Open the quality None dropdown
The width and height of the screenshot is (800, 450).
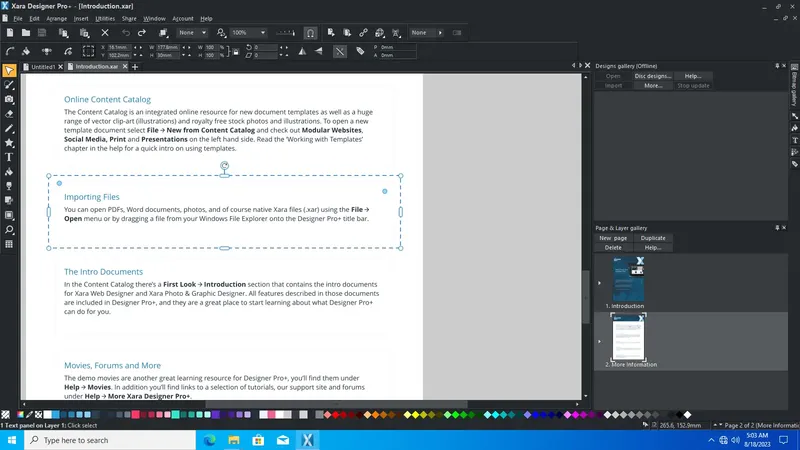coord(192,33)
